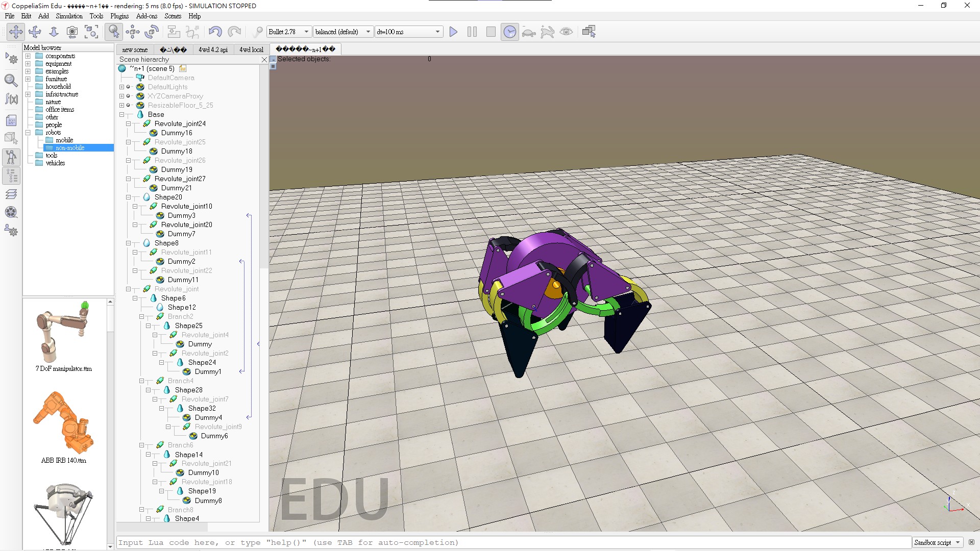Close the Scene hierarchy panel
The image size is (980, 551).
(x=264, y=60)
